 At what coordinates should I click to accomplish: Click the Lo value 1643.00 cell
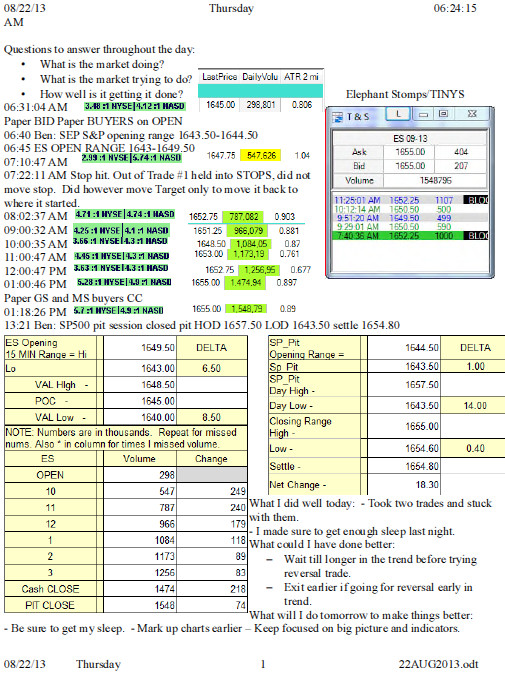140,368
